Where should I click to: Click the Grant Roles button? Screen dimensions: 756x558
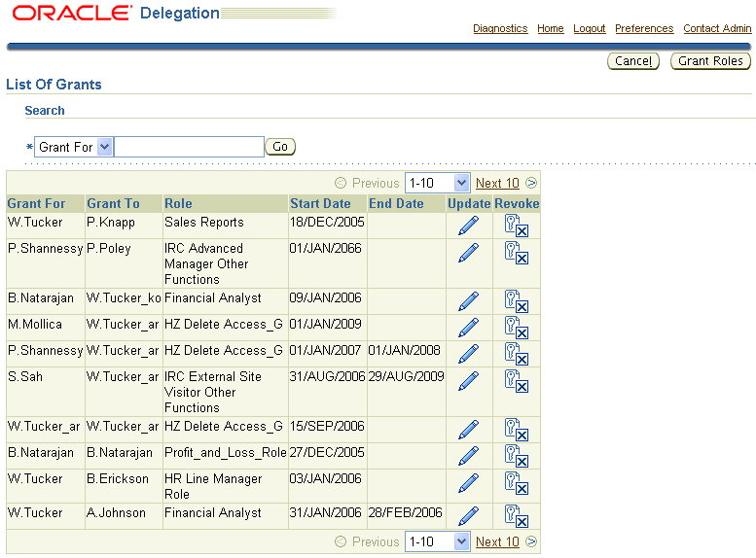click(x=710, y=61)
